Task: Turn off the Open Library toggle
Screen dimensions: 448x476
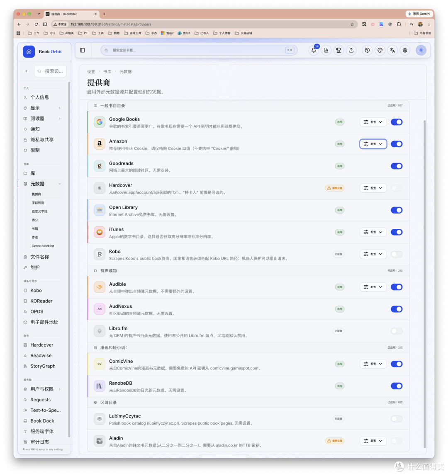Action: pyautogui.click(x=397, y=210)
